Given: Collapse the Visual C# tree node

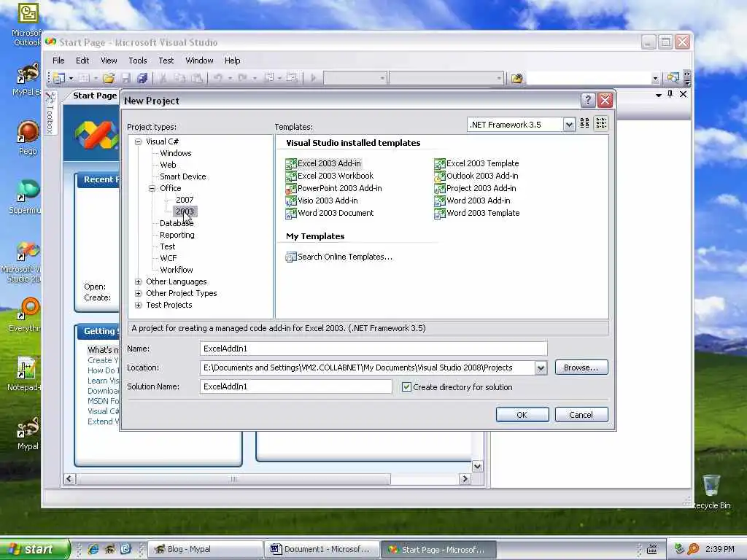Looking at the screenshot, I should pyautogui.click(x=138, y=141).
